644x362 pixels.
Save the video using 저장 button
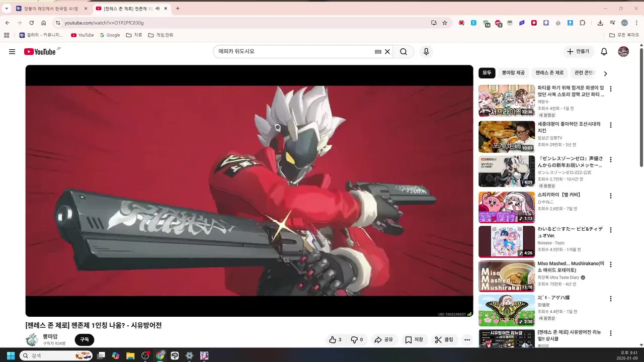tap(414, 340)
